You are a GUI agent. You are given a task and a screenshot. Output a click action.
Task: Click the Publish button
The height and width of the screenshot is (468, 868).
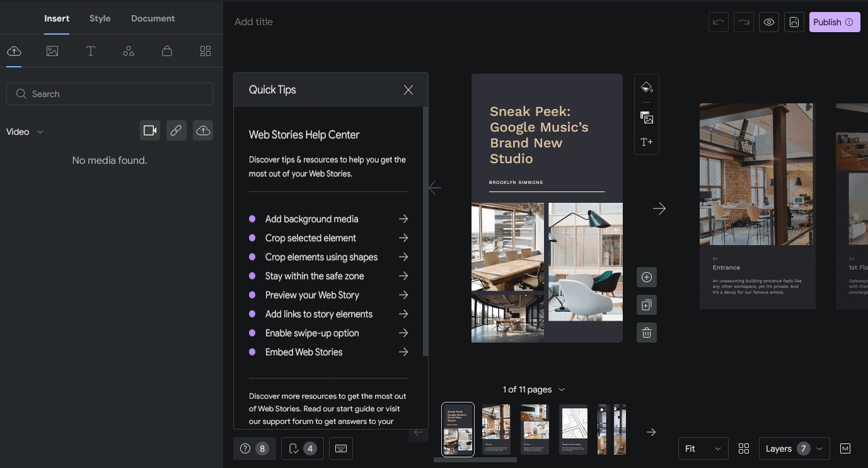pos(835,22)
